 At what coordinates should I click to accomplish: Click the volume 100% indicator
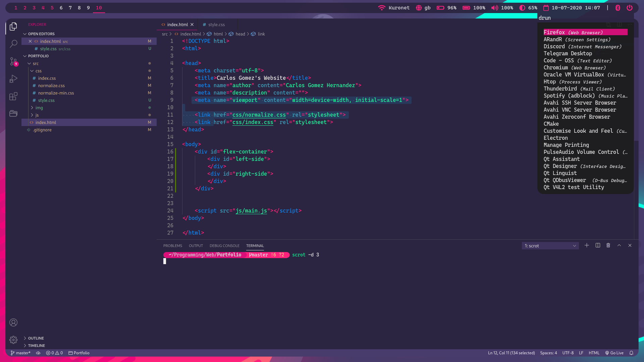pyautogui.click(x=502, y=8)
